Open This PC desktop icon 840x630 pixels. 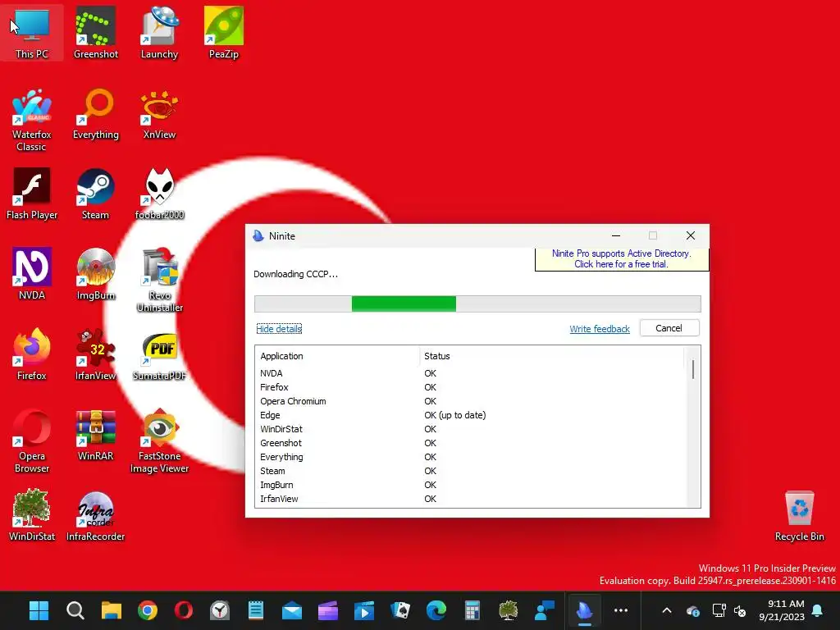[x=32, y=33]
